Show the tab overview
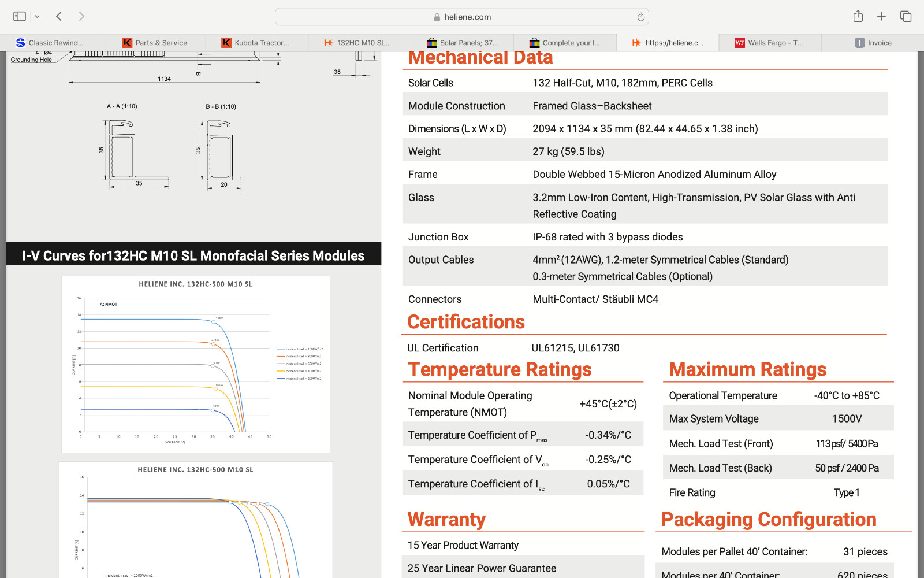This screenshot has width=924, height=578. point(906,16)
